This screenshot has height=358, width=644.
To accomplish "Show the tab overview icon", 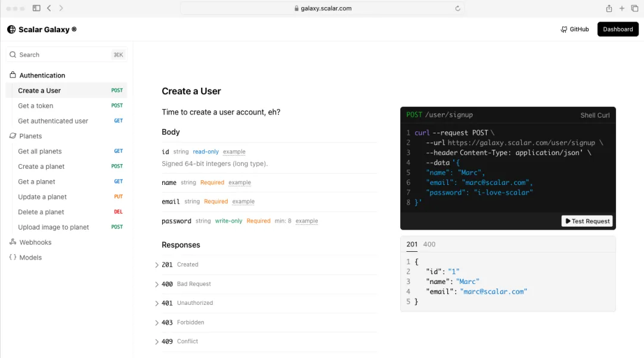I will coord(634,8).
